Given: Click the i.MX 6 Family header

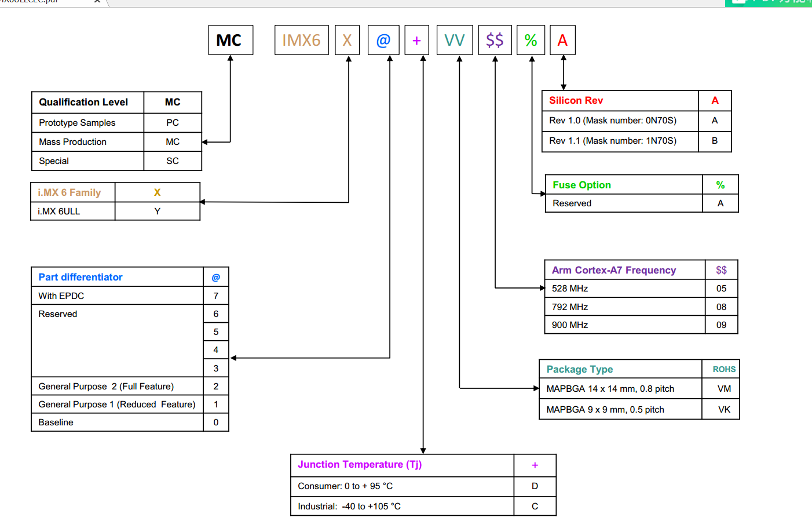Looking at the screenshot, I should tap(70, 192).
